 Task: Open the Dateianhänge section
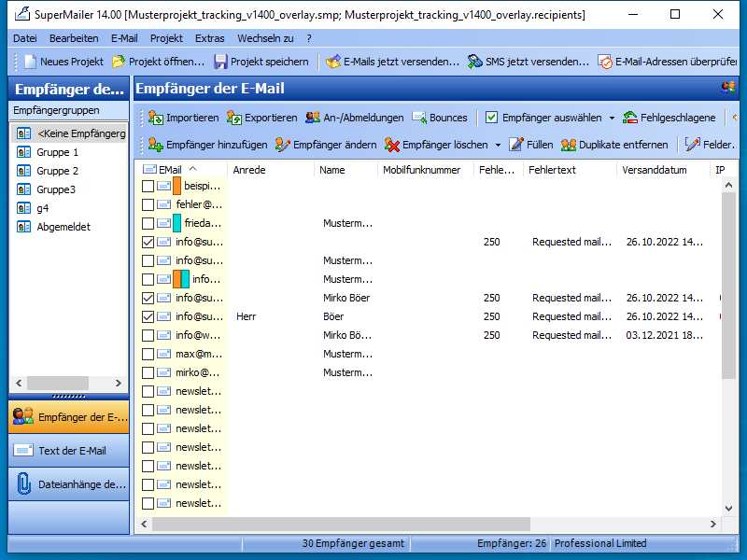click(68, 484)
